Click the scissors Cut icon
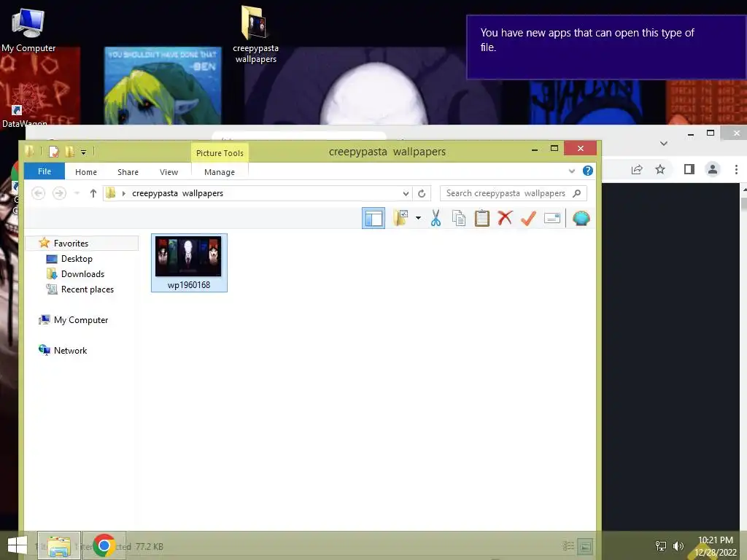The width and height of the screenshot is (747, 560). 436,218
